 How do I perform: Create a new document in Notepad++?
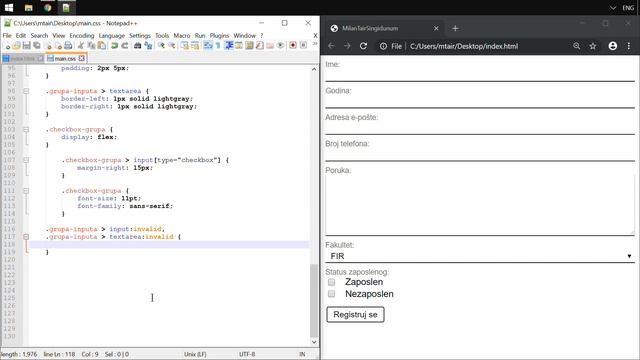point(7,45)
